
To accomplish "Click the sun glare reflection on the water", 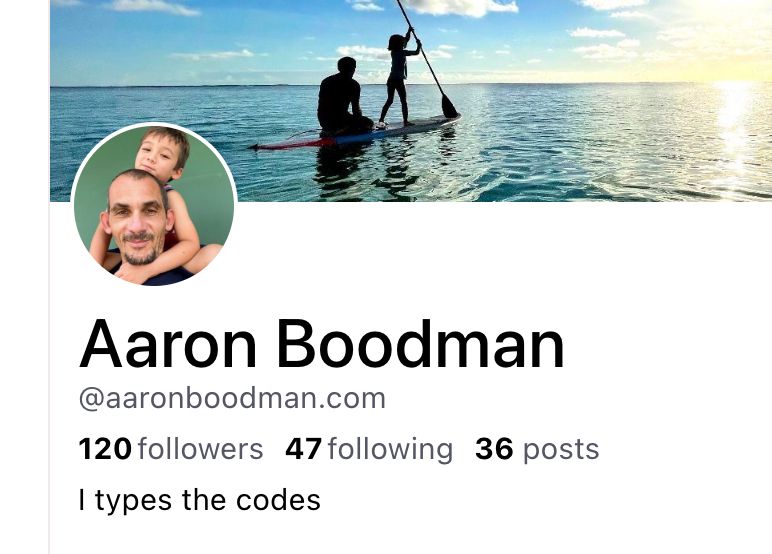I will 735,123.
